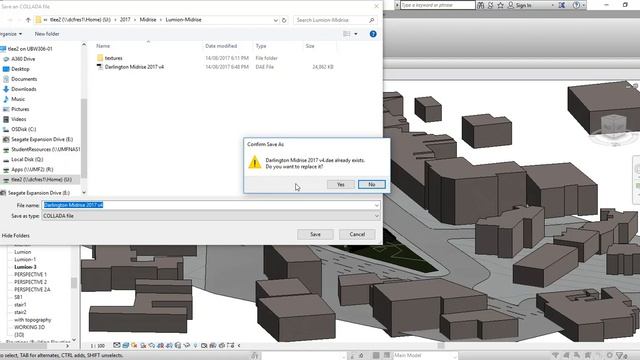Click the search magnifier icon in dialog
The width and height of the screenshot is (640, 360).
pos(371,20)
